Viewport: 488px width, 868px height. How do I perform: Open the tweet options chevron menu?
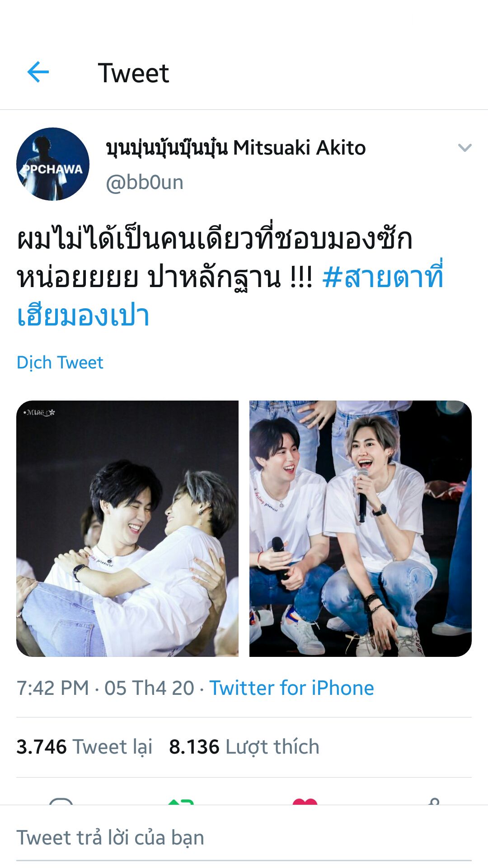click(465, 148)
